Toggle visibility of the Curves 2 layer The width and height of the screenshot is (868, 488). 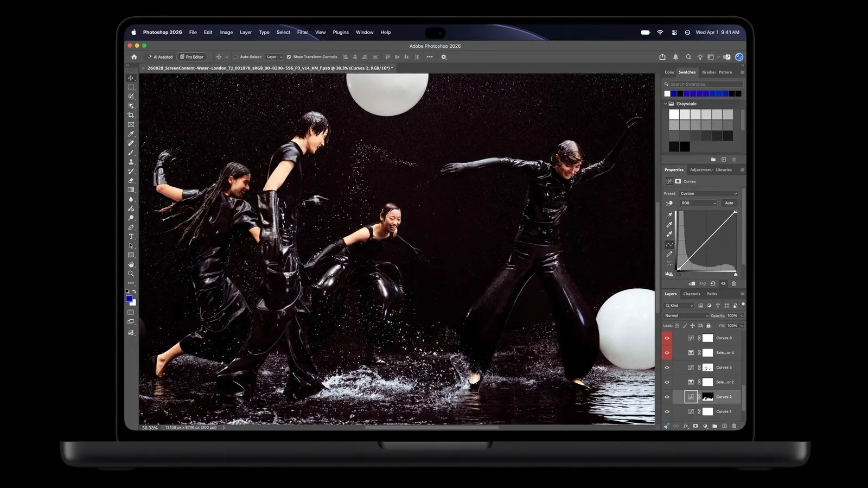coord(667,397)
